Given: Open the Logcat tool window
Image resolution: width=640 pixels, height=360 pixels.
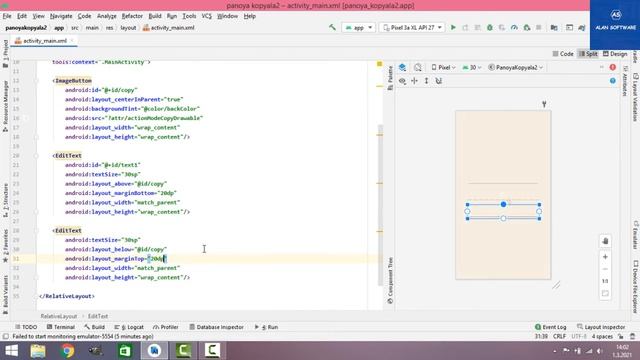Looking at the screenshot, I should (129, 327).
